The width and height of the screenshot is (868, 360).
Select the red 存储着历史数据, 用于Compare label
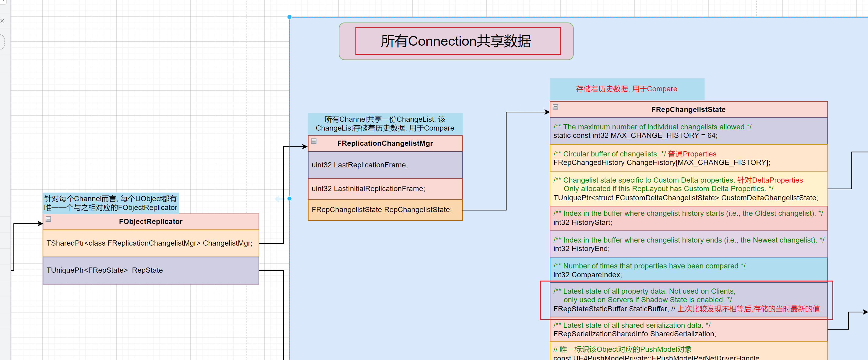(626, 89)
